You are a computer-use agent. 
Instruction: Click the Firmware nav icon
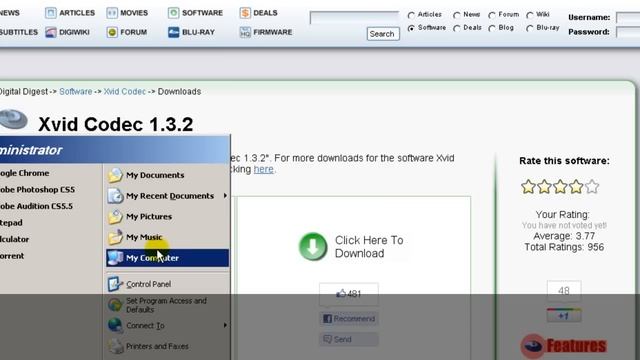(x=245, y=32)
